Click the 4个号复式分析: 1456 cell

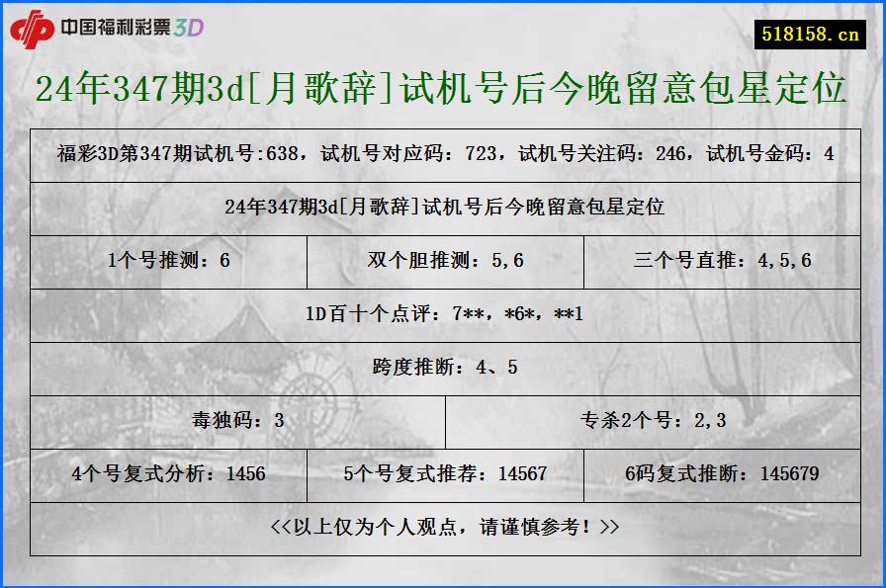tap(170, 473)
